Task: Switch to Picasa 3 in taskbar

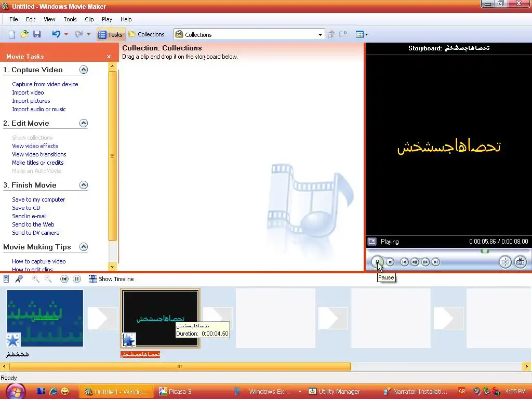Action: point(176,392)
